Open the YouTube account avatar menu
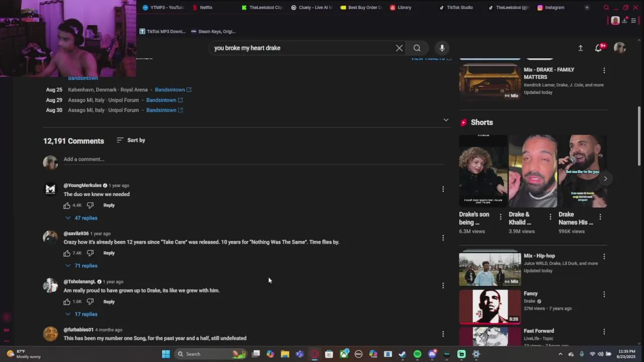The height and width of the screenshot is (362, 644). coord(620,48)
